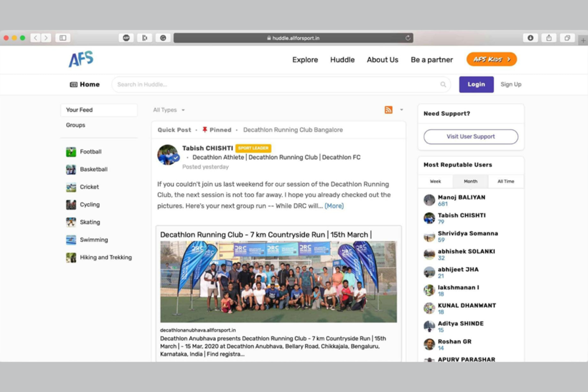Select Groups in sidebar
This screenshot has width=588, height=392.
tap(75, 125)
